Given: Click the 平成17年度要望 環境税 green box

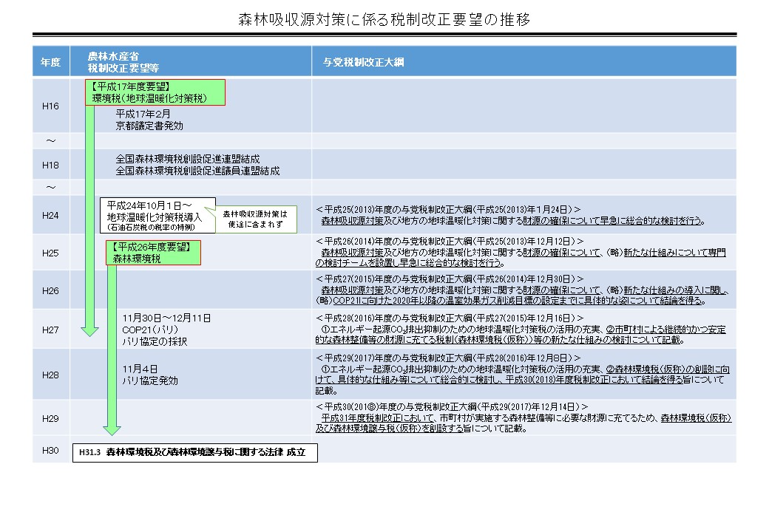Looking at the screenshot, I should pos(155,92).
